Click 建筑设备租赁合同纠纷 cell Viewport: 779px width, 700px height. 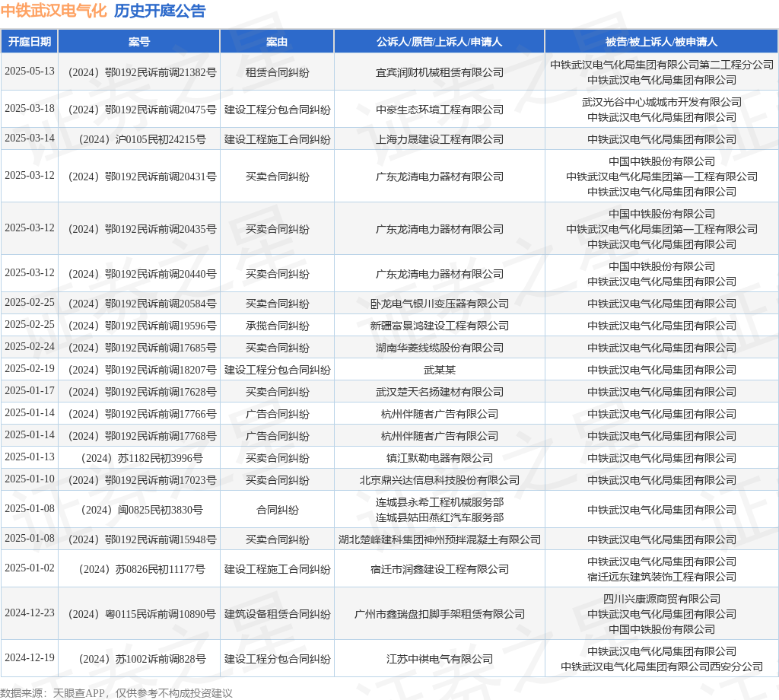tap(277, 615)
